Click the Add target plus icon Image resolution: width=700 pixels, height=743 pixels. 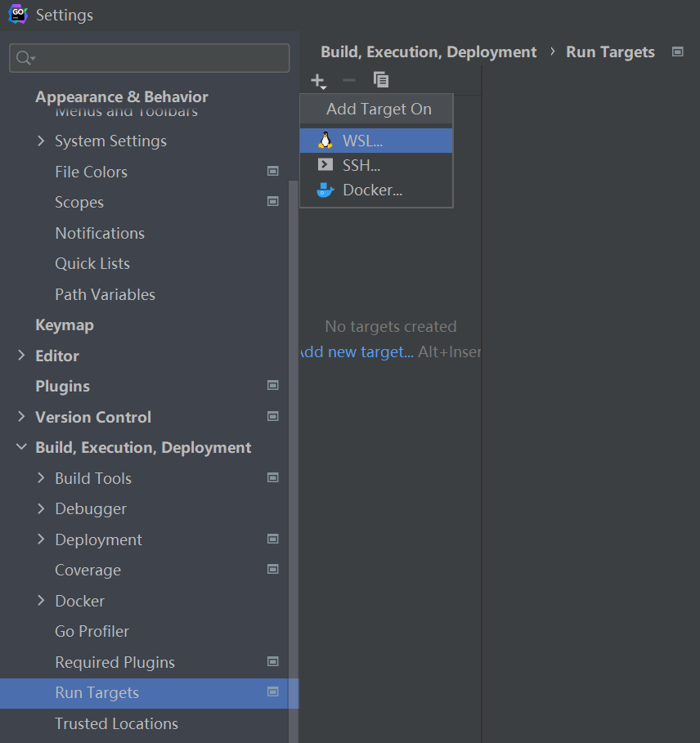(x=317, y=80)
